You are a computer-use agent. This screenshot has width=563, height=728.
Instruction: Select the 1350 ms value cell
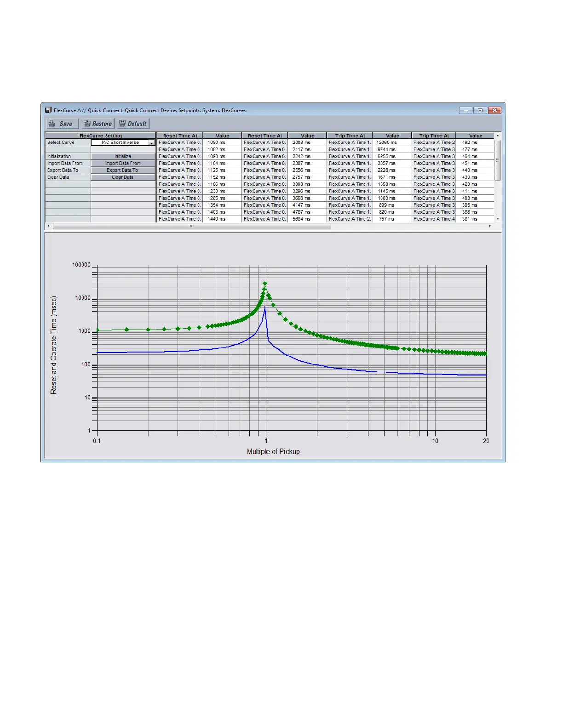click(x=392, y=184)
